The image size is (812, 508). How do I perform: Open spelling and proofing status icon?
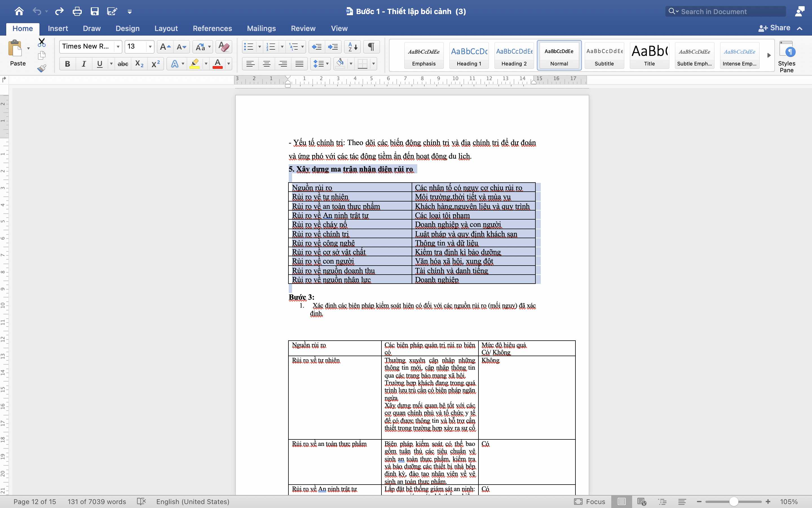pyautogui.click(x=141, y=501)
